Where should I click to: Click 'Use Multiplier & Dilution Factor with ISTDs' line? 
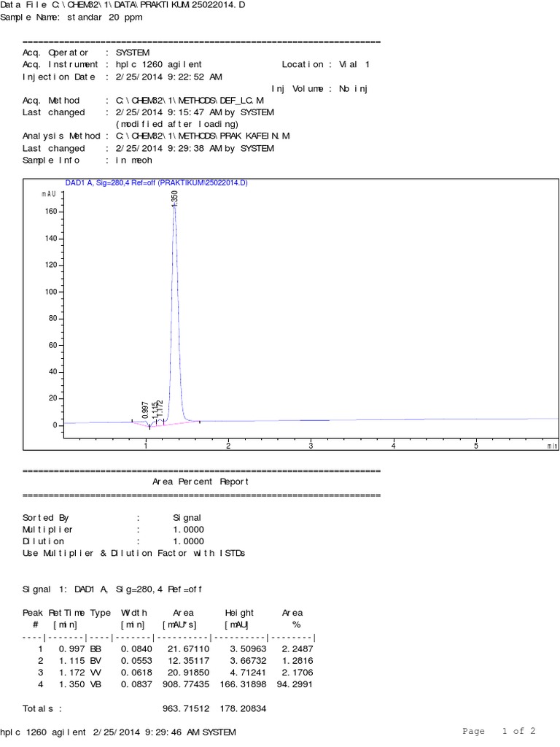coord(134,554)
